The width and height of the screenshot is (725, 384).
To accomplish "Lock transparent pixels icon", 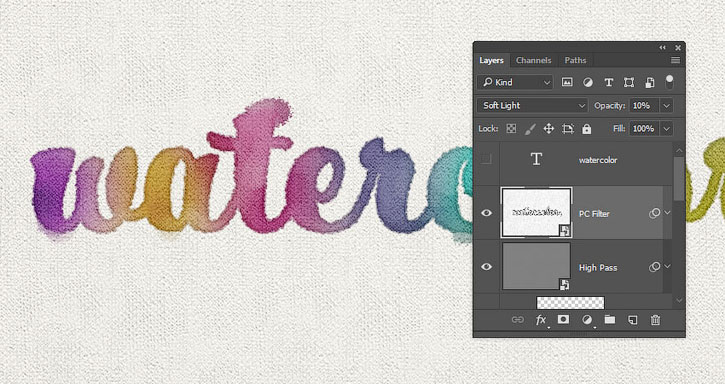I will pos(511,129).
